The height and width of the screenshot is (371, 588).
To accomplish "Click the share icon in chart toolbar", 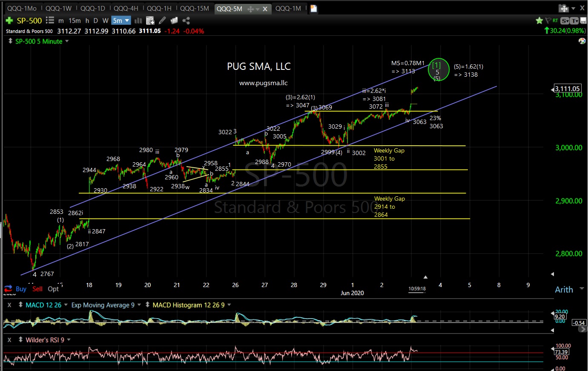I will (186, 20).
